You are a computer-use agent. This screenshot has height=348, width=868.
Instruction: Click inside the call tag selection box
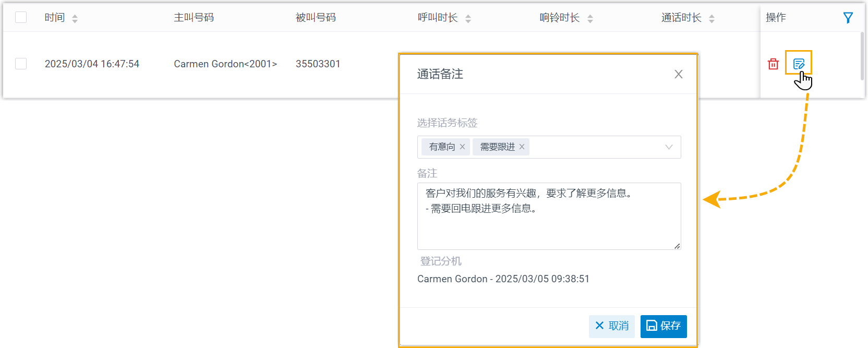(595, 147)
